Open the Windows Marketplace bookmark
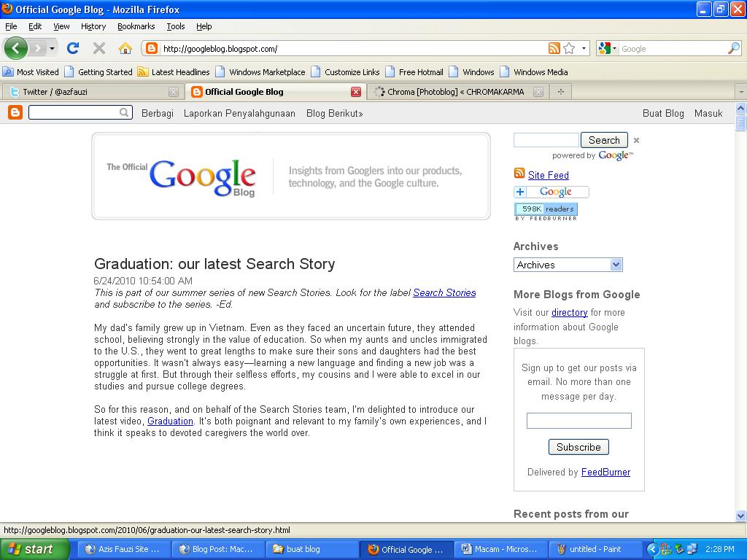This screenshot has height=560, width=747. 260,72
